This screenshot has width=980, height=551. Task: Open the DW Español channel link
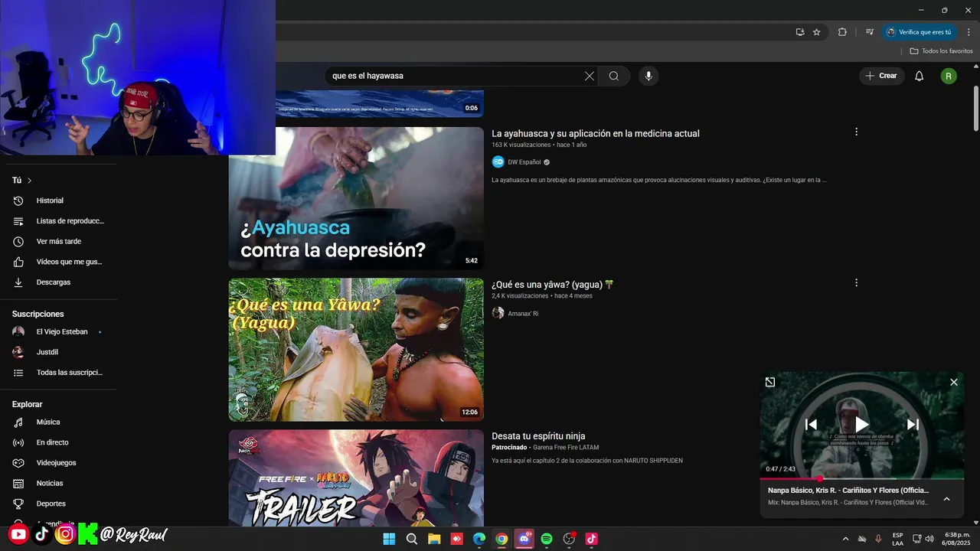pyautogui.click(x=524, y=162)
